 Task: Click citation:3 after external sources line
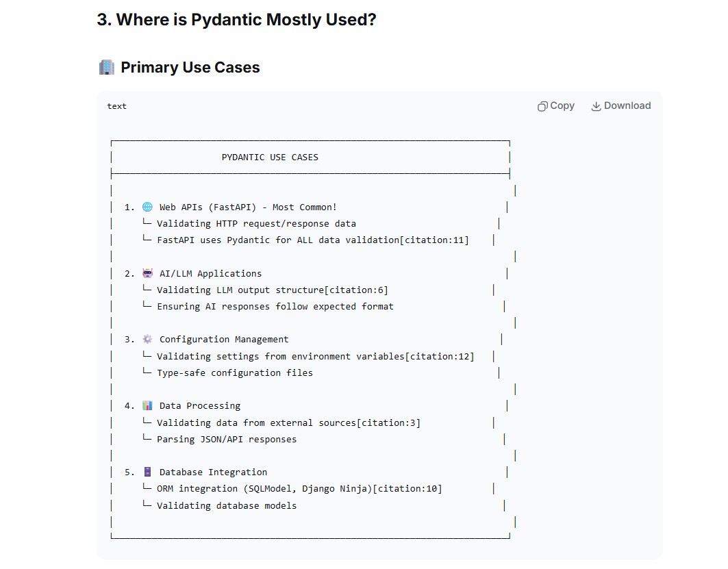(x=388, y=422)
